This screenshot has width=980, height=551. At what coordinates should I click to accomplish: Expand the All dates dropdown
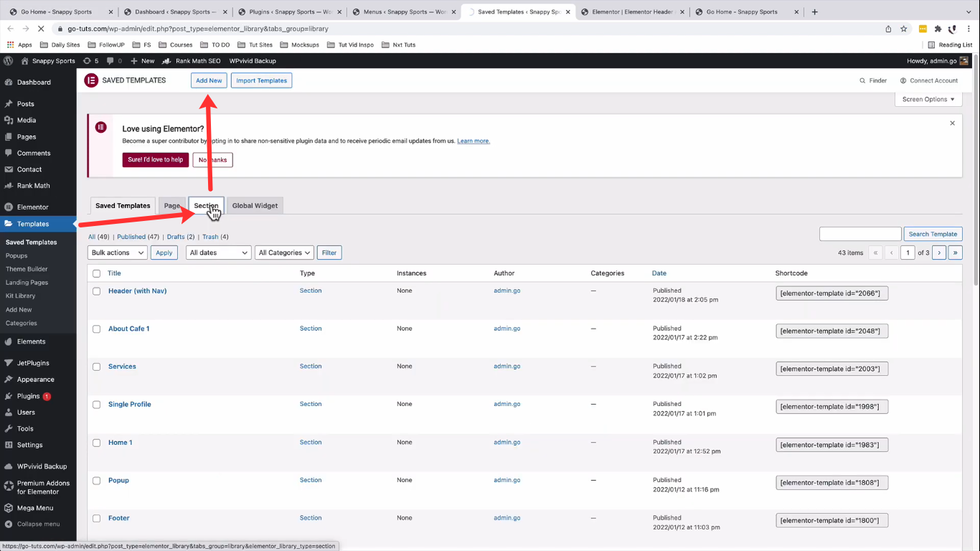(218, 253)
